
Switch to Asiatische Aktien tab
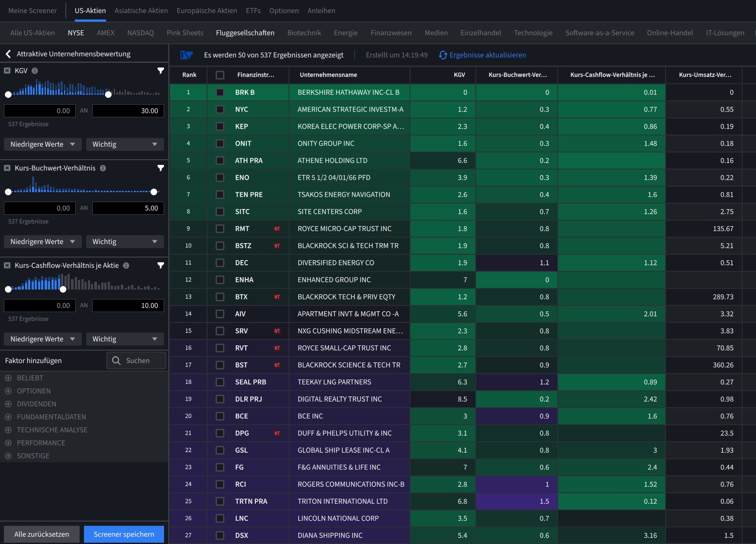[x=141, y=10]
